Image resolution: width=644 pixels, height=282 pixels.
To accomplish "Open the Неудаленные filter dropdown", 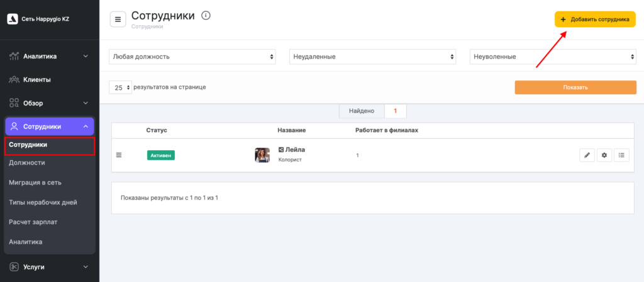I will pos(372,57).
